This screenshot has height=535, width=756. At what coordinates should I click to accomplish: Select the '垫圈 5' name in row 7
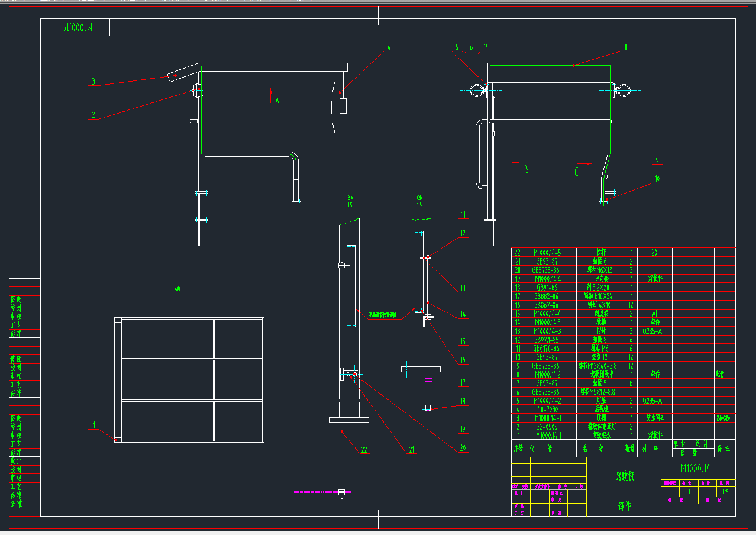(x=600, y=383)
